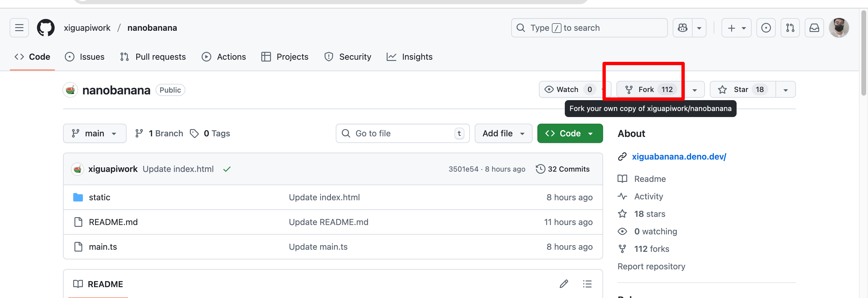Open the header issues icon
The image size is (868, 298).
coord(766,28)
